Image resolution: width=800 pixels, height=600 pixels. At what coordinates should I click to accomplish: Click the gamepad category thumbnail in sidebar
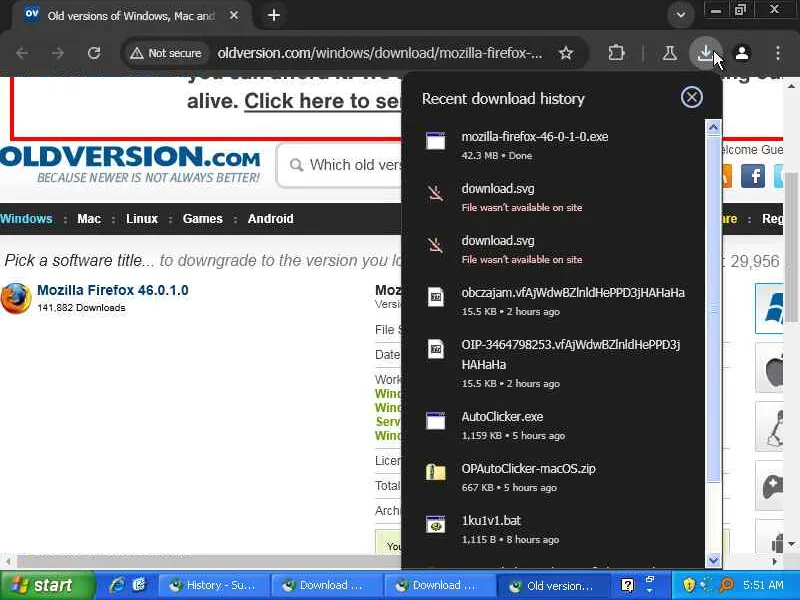(x=770, y=486)
